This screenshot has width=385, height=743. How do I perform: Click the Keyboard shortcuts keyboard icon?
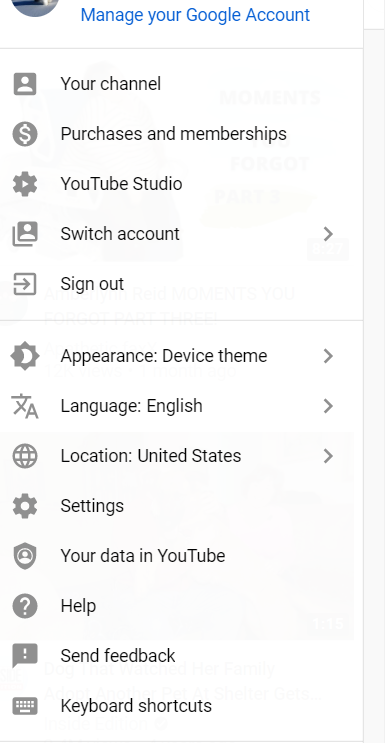click(25, 706)
